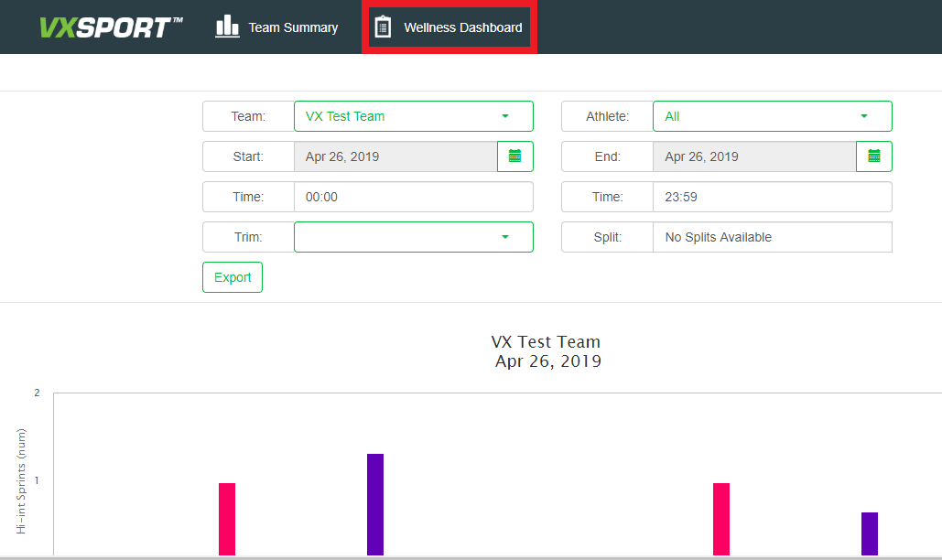Open the End date calendar picker

pyautogui.click(x=874, y=156)
